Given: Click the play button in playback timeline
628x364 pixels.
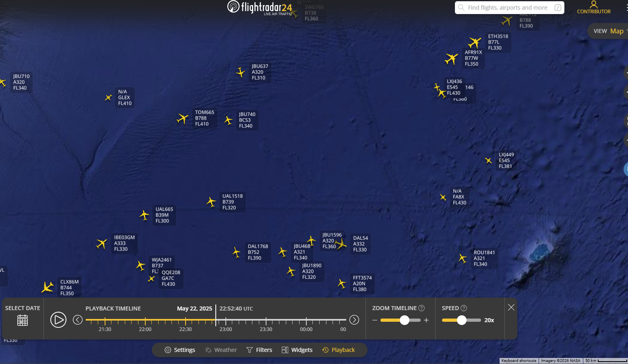Looking at the screenshot, I should click(x=58, y=320).
